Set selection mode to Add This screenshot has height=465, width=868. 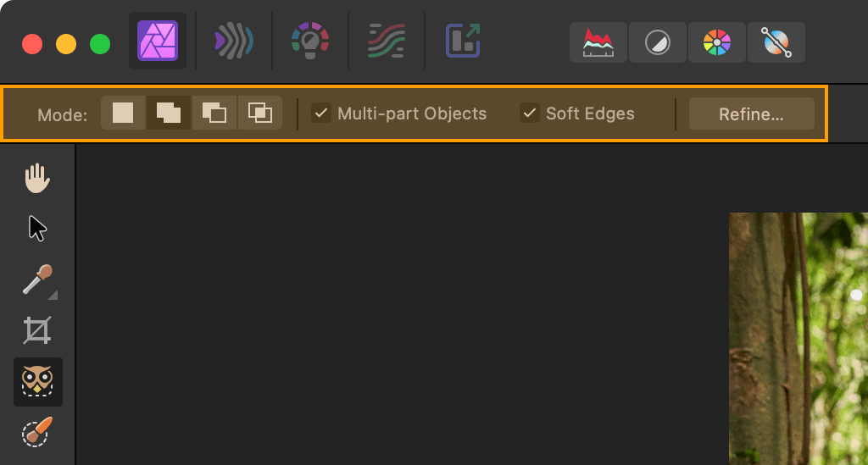click(x=169, y=113)
